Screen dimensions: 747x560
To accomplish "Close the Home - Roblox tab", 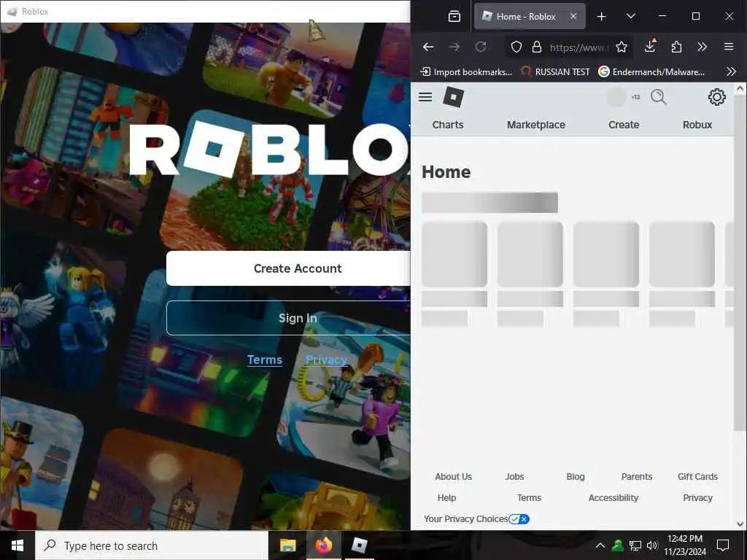I will pos(573,16).
